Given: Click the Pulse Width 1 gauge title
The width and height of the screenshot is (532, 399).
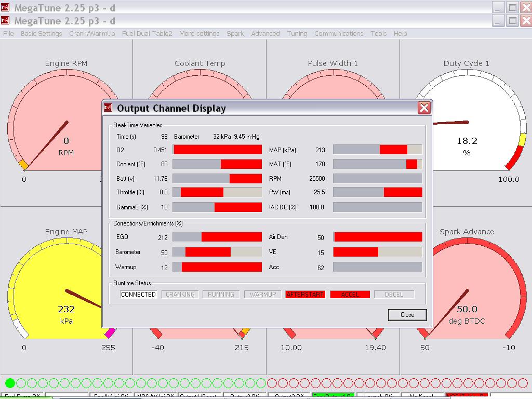Looking at the screenshot, I should coord(333,63).
